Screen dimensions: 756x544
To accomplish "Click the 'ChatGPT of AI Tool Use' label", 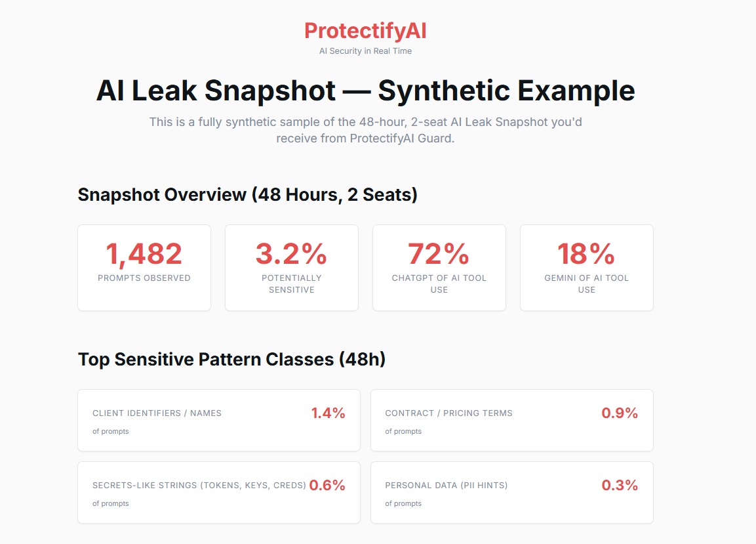I will tap(439, 283).
